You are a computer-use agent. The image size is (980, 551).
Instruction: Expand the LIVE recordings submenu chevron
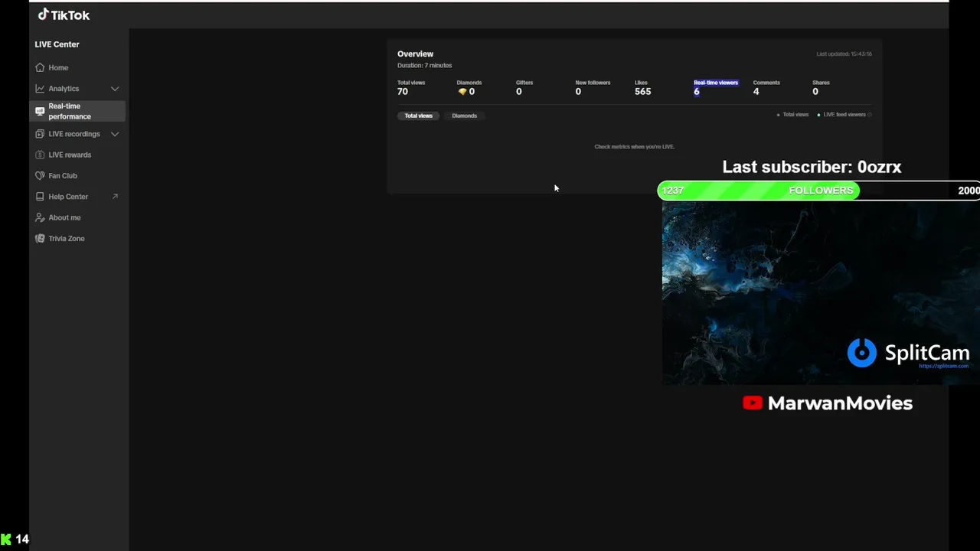tap(115, 134)
